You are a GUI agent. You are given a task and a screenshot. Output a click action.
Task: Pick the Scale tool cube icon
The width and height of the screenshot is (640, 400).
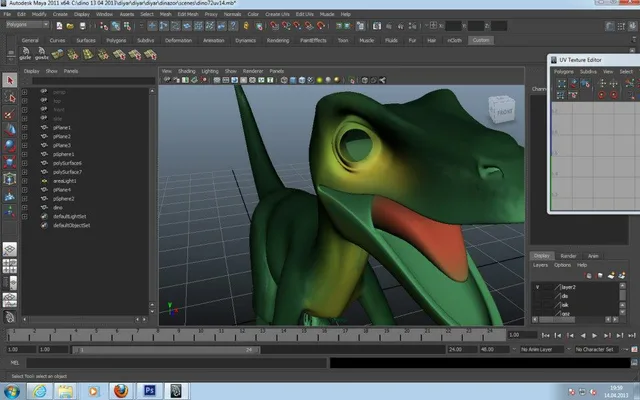10,162
